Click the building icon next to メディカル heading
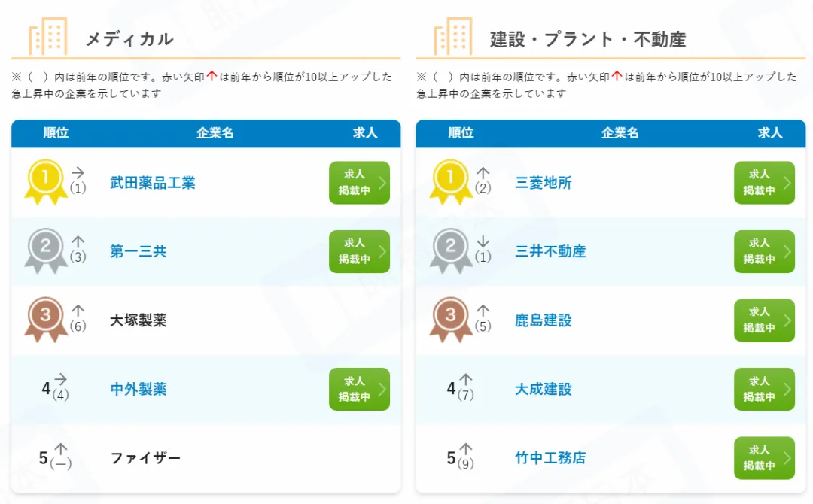The height and width of the screenshot is (504, 813). point(47,36)
